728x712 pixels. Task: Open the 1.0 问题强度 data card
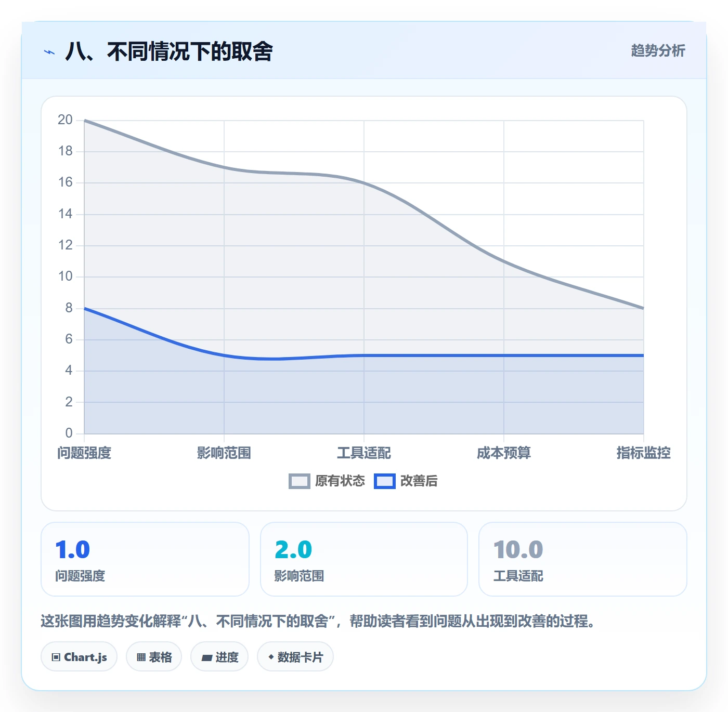point(145,559)
